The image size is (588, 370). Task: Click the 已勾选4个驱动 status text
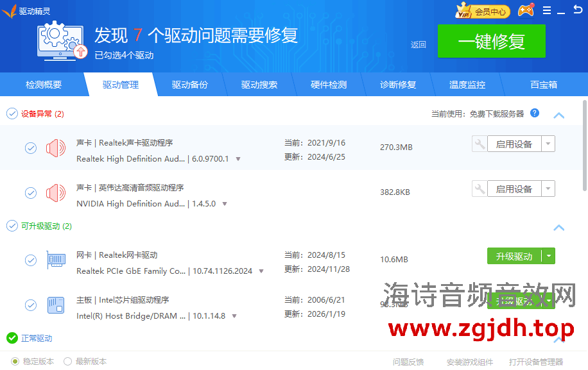click(124, 55)
